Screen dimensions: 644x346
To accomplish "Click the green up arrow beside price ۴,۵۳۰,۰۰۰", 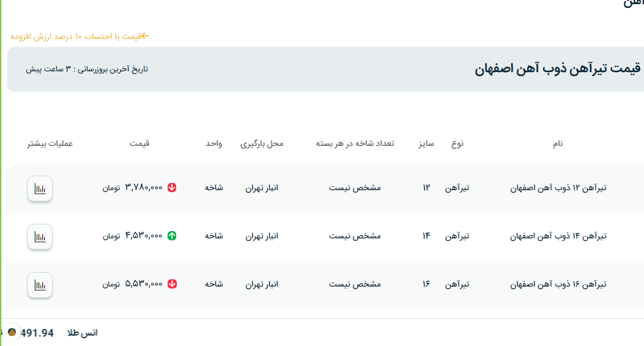I will coord(172,236).
